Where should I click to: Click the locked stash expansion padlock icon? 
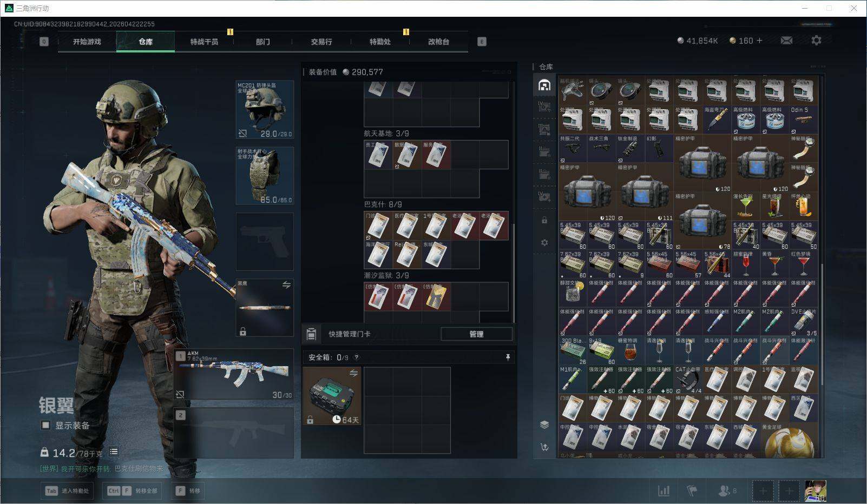point(544,221)
